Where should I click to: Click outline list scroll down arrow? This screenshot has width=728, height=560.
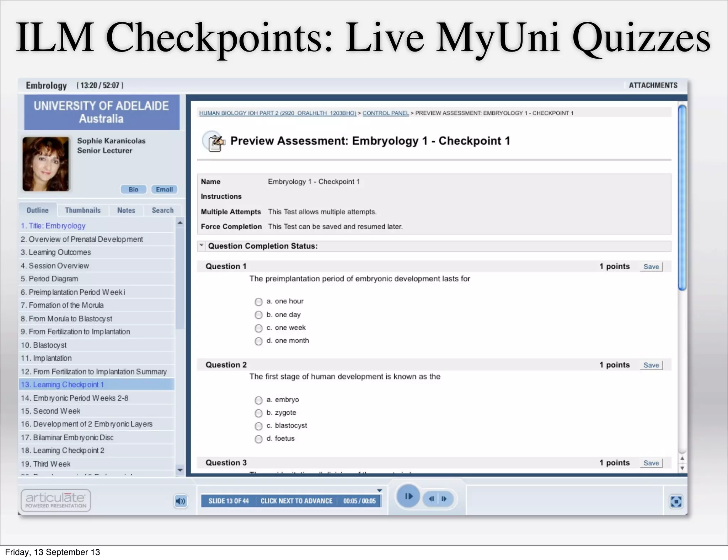180,470
